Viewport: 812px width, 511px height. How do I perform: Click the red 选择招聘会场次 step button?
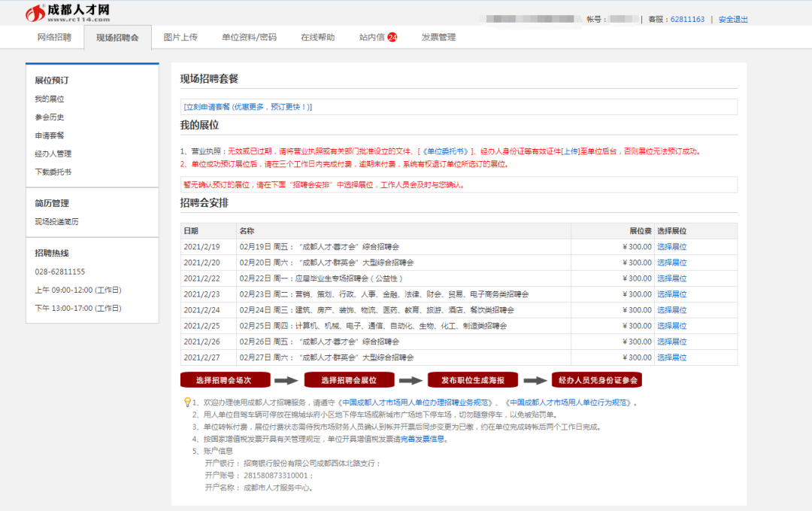click(x=223, y=380)
